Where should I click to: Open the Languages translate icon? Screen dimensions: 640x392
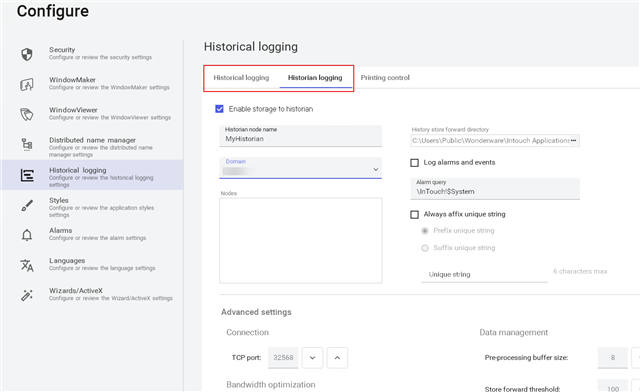point(27,265)
